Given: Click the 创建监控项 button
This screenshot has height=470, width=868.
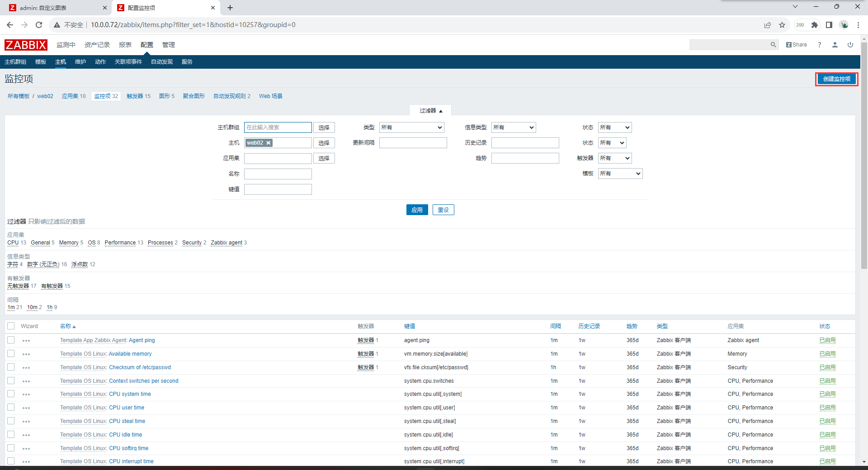Looking at the screenshot, I should tap(836, 79).
